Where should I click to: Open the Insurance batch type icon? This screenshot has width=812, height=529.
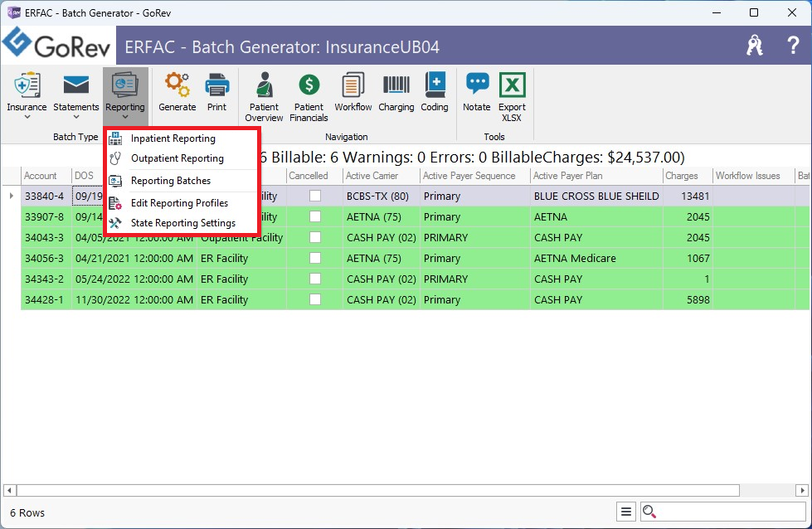(27, 85)
